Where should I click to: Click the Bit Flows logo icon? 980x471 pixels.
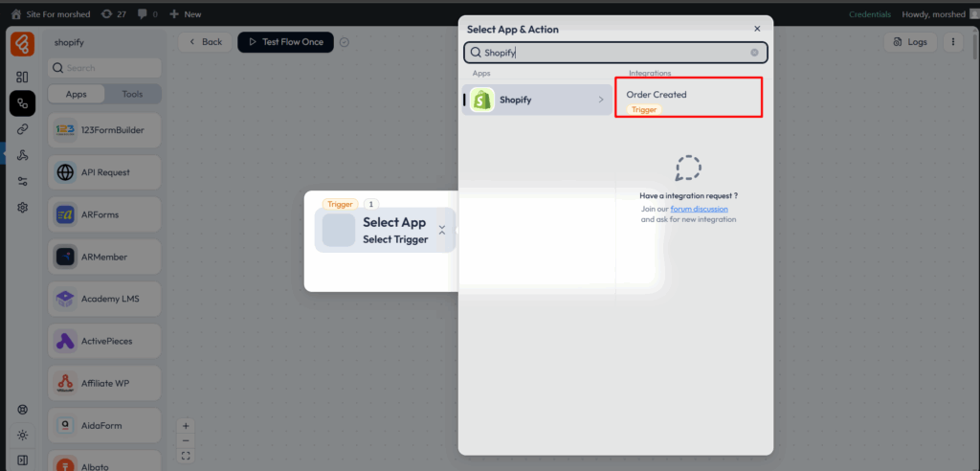[23, 43]
